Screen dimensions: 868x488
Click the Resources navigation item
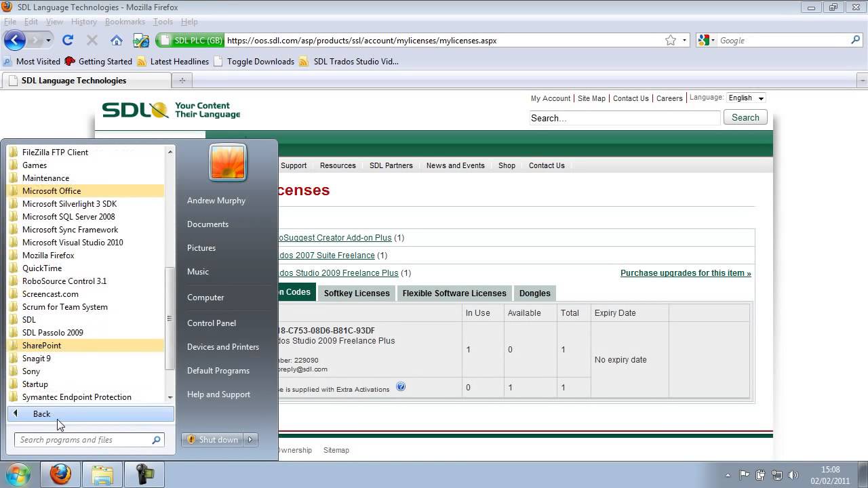pos(338,165)
